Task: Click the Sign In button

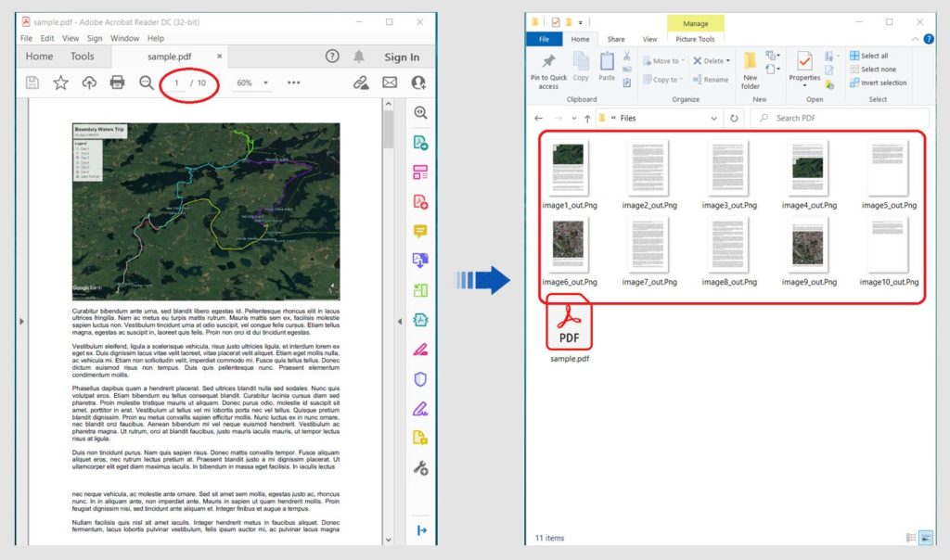Action: click(402, 57)
